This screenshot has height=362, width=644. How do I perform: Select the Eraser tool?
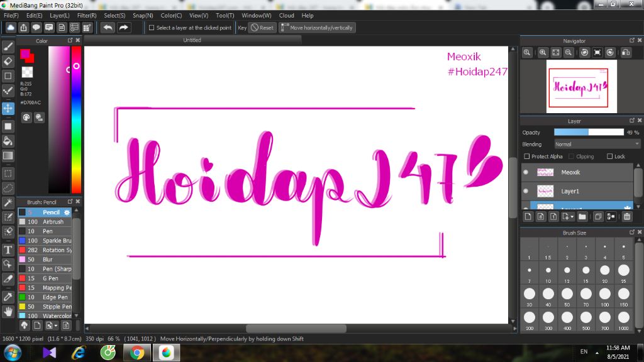tap(8, 62)
